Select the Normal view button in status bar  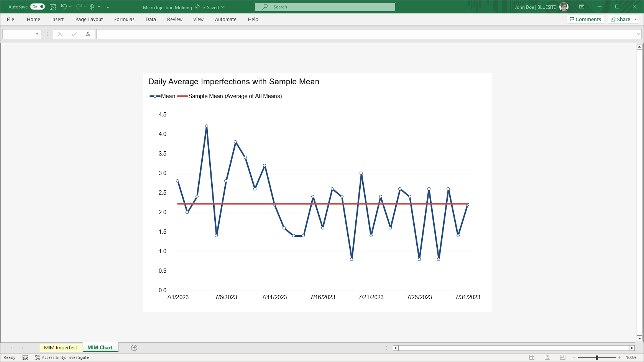[532, 357]
